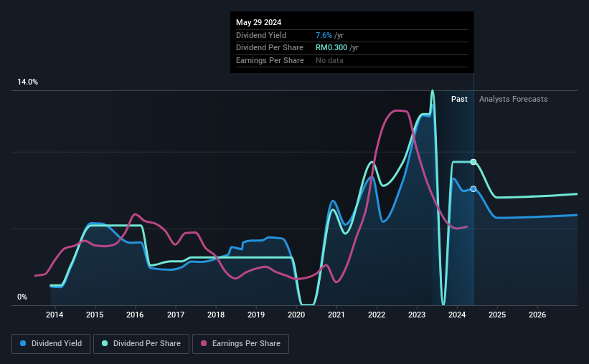Click the 2025 x-axis label
589x364 pixels.
pyautogui.click(x=497, y=315)
